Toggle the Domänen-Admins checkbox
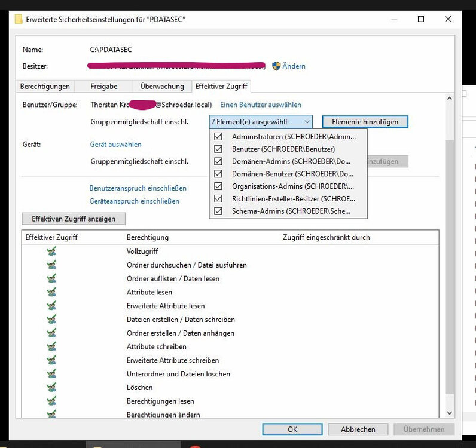The height and width of the screenshot is (448, 476). tap(218, 161)
